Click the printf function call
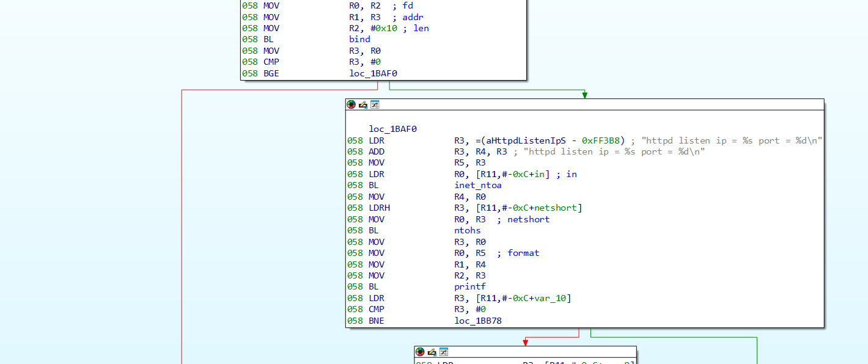868x364 pixels. (x=469, y=286)
